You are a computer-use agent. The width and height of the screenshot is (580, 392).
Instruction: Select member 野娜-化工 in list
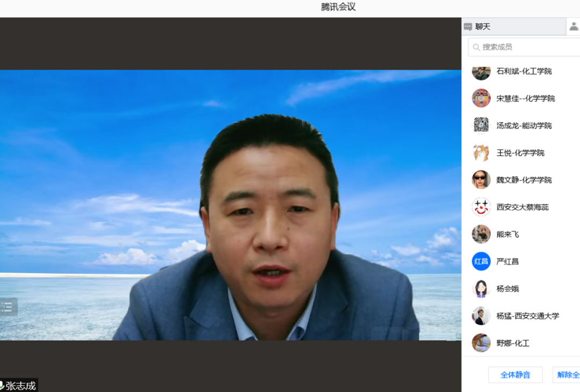(x=513, y=343)
